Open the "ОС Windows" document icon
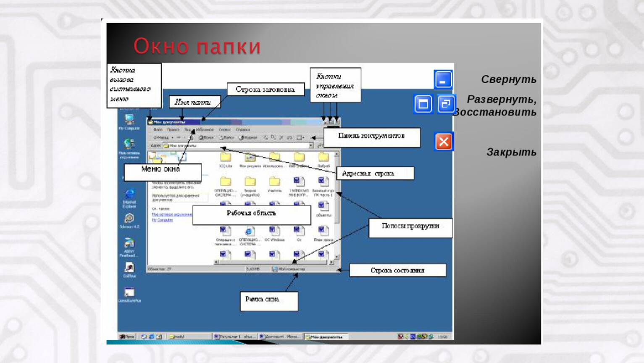 coord(274,231)
